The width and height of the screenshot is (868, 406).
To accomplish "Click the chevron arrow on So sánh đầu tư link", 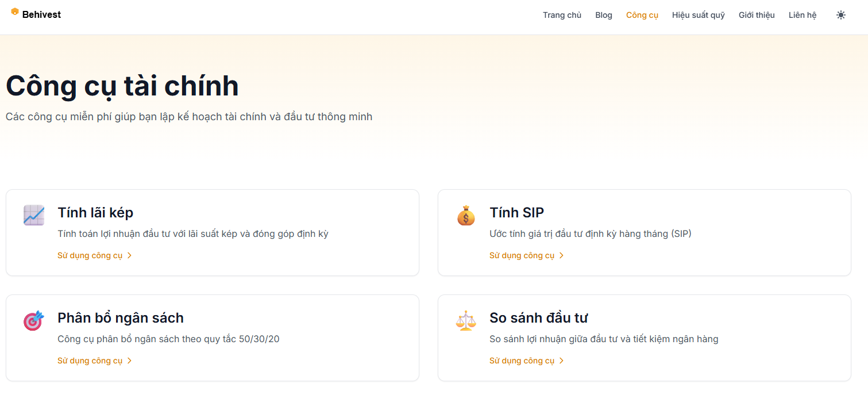I will pos(561,361).
